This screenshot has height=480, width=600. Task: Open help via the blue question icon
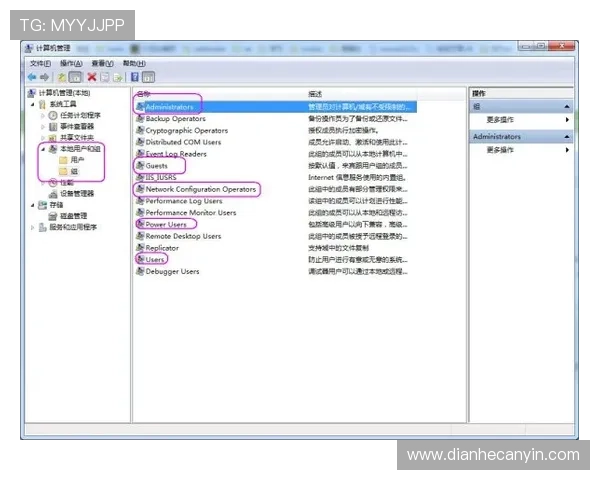(x=135, y=77)
